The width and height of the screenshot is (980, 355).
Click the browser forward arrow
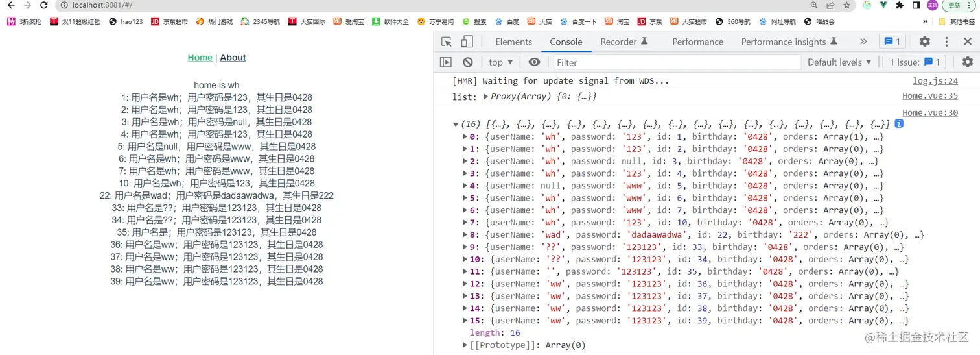tap(27, 5)
